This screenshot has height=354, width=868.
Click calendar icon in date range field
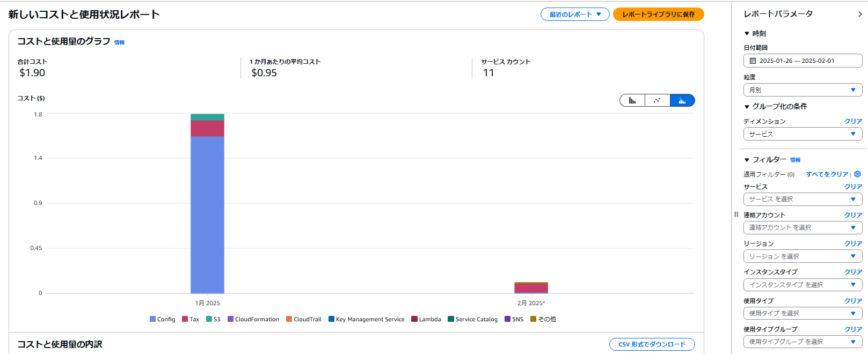(753, 61)
